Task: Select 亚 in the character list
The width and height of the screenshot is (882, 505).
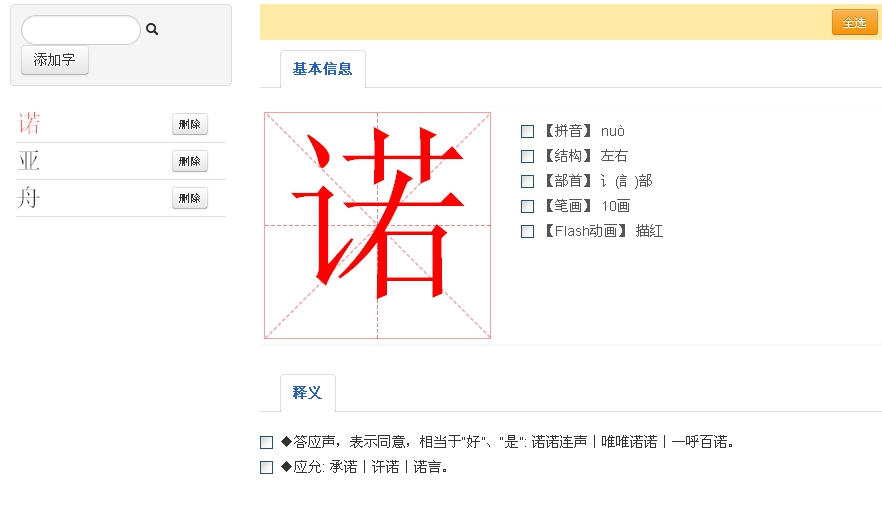Action: click(x=29, y=160)
